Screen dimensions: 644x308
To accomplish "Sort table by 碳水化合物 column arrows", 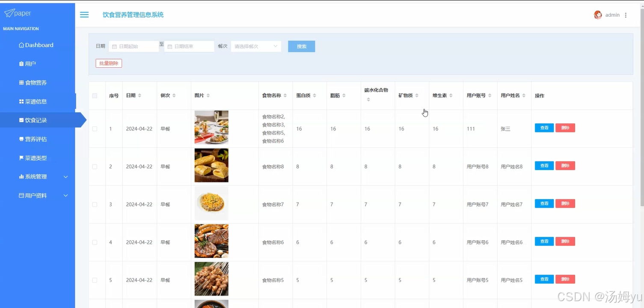I will click(x=368, y=100).
